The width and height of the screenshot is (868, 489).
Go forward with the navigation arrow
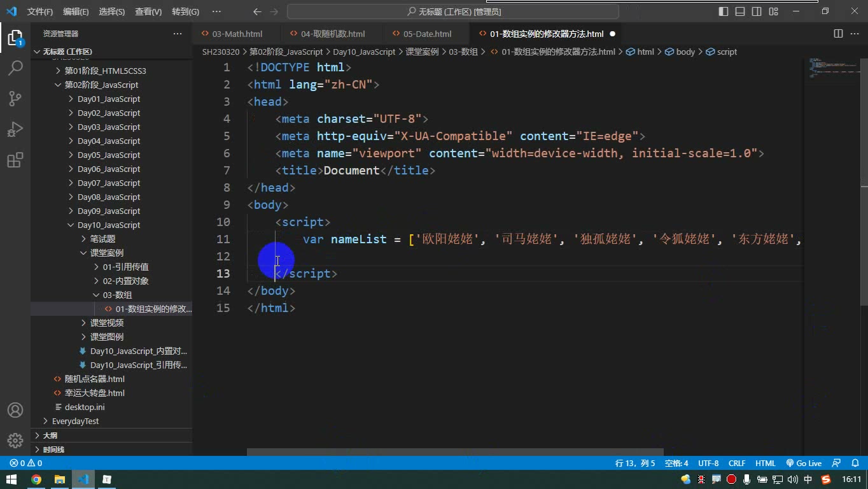[274, 11]
